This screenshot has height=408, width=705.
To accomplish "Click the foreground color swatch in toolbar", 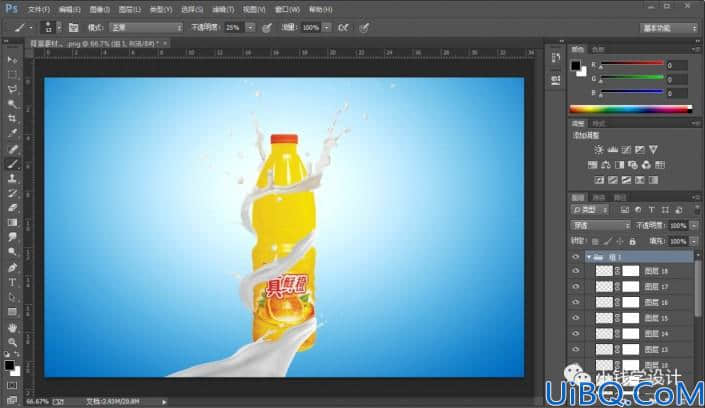I will pyautogui.click(x=9, y=365).
